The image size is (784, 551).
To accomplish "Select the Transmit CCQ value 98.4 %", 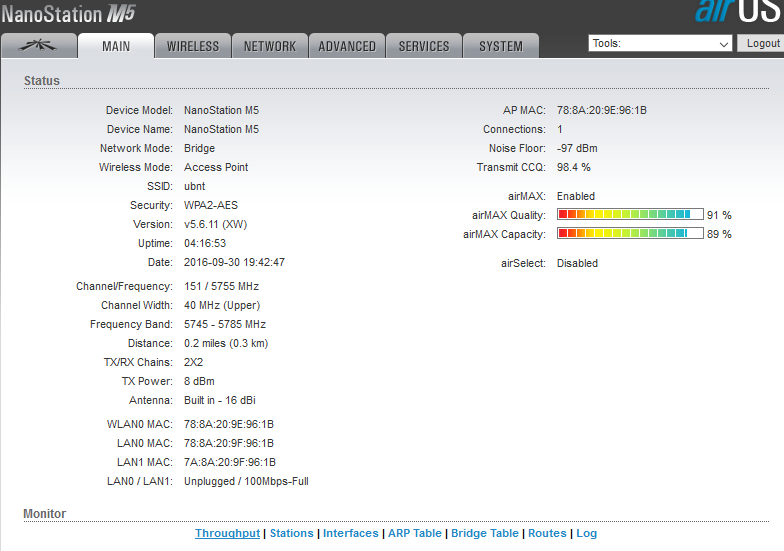I will 574,167.
